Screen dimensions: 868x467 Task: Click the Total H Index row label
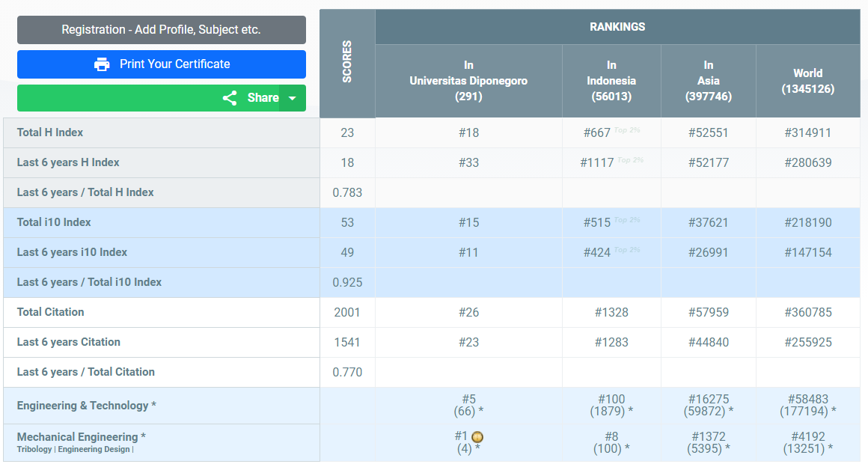click(x=50, y=132)
